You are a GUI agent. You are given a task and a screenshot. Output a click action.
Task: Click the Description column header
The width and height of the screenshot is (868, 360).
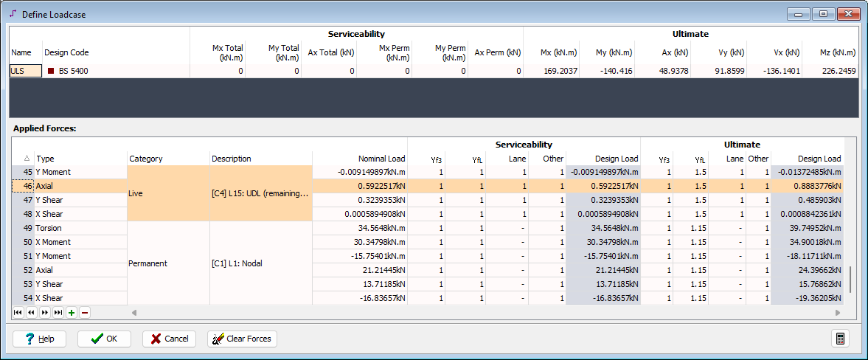click(261, 159)
